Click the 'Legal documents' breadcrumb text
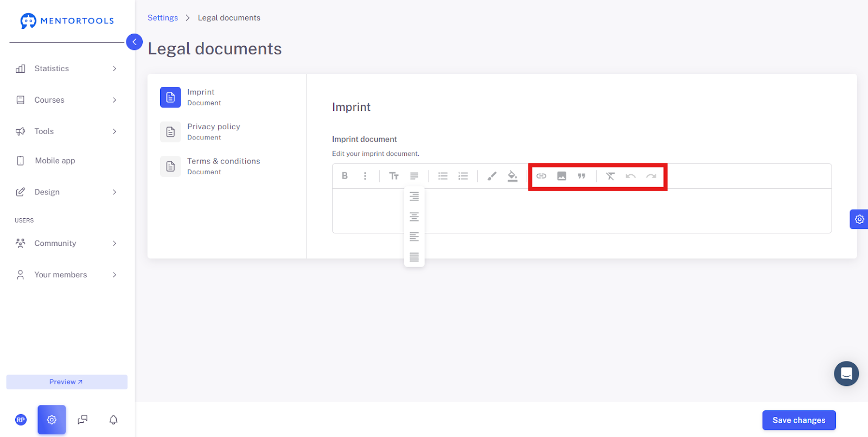This screenshot has height=437, width=868. click(229, 18)
